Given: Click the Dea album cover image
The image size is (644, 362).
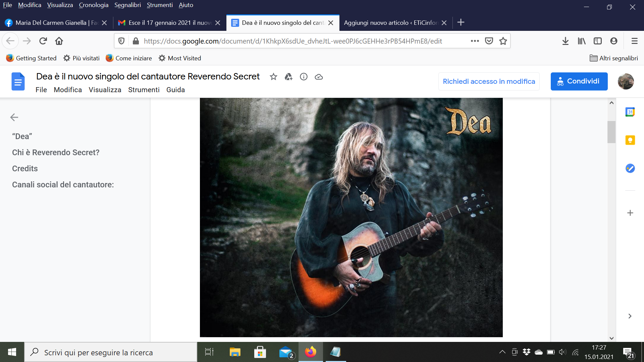Looking at the screenshot, I should (x=351, y=218).
